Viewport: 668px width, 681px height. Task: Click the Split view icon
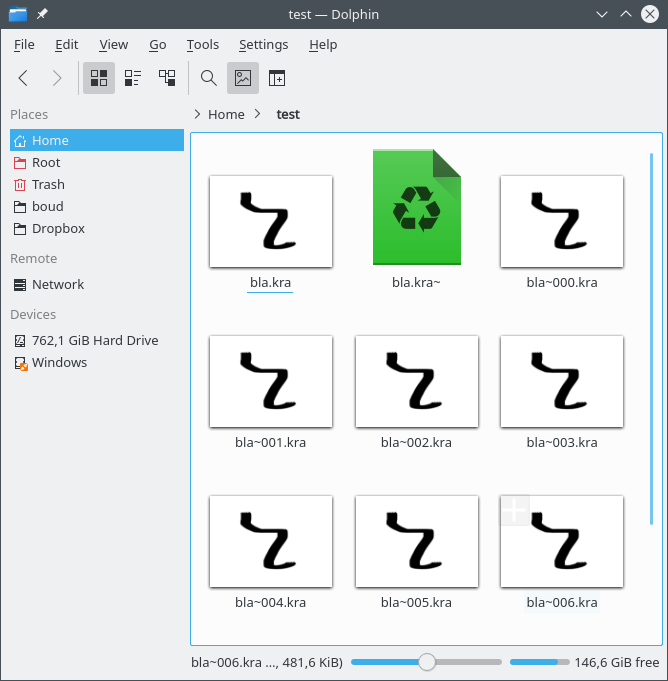[x=276, y=78]
